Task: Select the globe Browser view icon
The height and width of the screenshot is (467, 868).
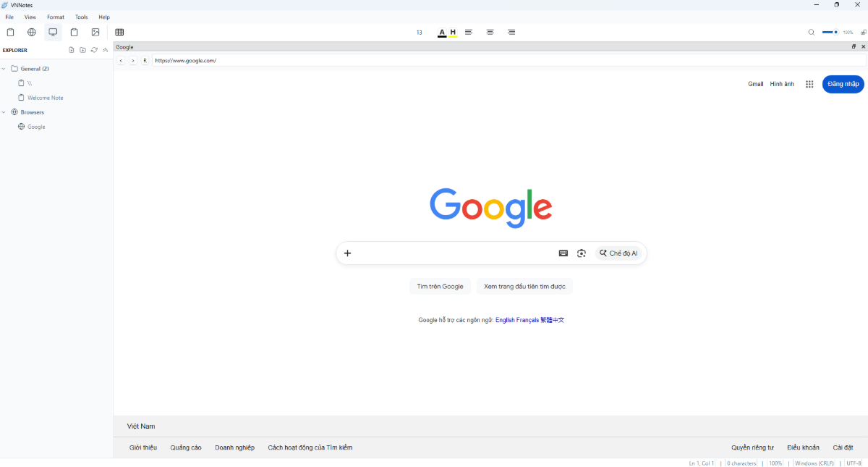Action: [31, 32]
